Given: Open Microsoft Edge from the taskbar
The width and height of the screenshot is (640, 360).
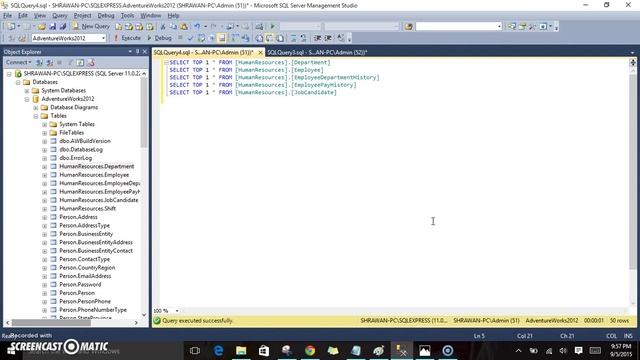Looking at the screenshot, I should [218, 350].
